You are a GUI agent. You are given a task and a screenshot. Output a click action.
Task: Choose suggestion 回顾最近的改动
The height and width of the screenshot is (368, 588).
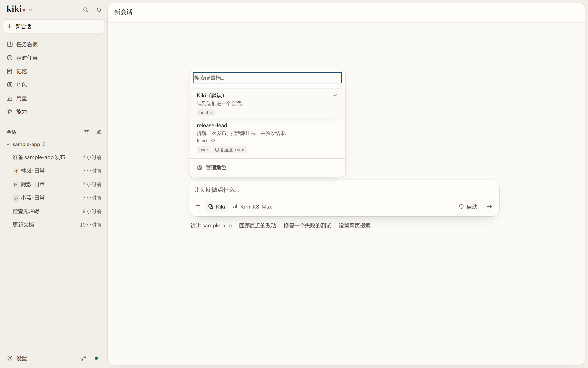coord(257,226)
